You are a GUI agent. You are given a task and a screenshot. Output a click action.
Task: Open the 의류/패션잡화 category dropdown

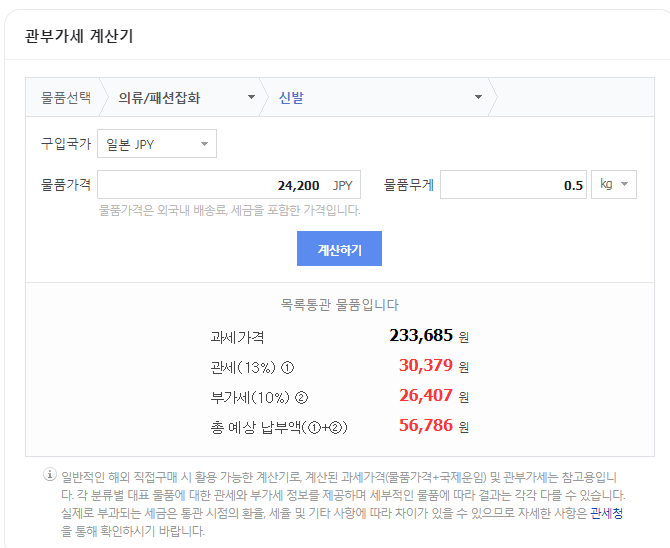pos(186,97)
